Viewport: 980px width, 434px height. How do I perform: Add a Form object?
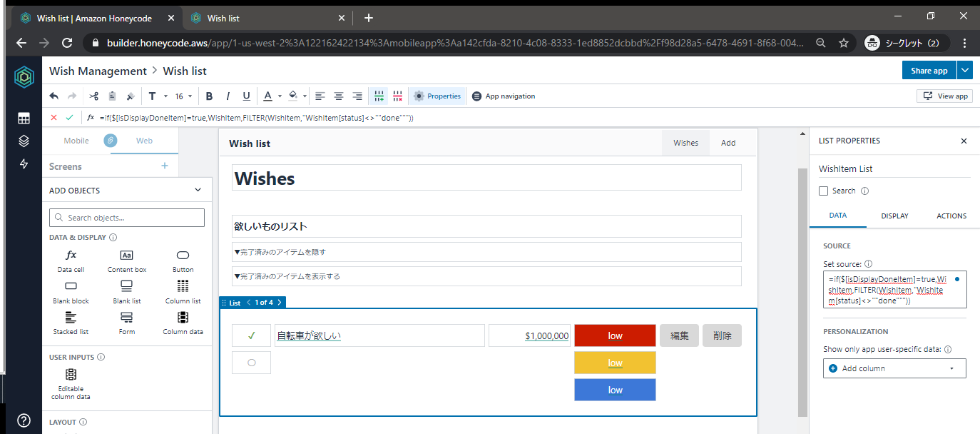click(x=127, y=323)
